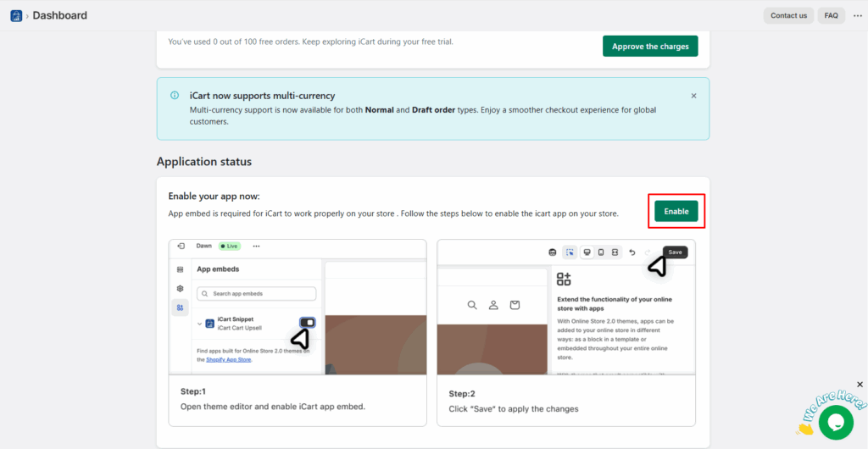Click the storefront search magnifier icon
This screenshot has height=449, width=868.
tap(471, 305)
